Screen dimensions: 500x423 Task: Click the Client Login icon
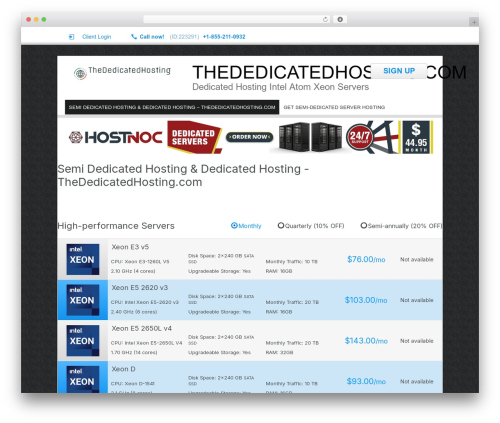pyautogui.click(x=71, y=37)
